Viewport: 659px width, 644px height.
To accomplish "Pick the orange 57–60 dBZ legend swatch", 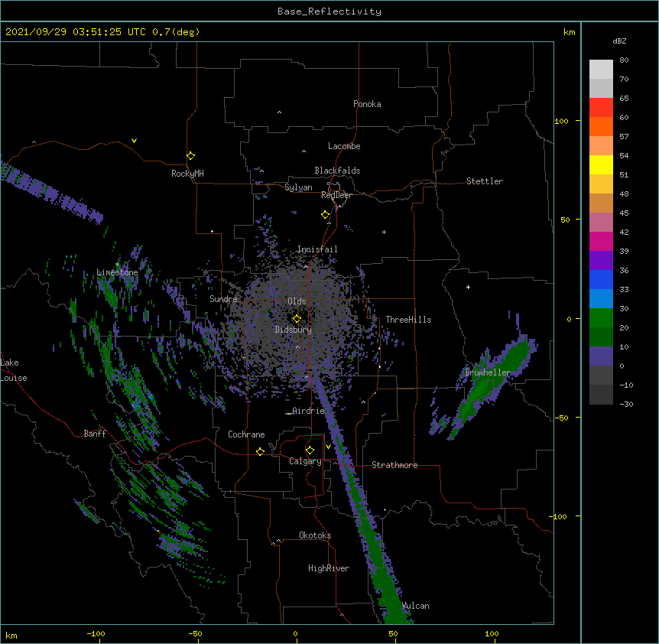I will (x=601, y=127).
